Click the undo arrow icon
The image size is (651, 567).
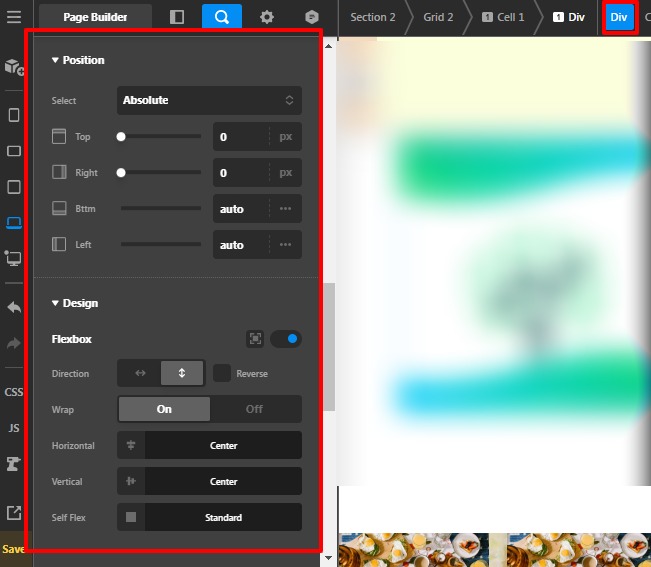tap(14, 307)
